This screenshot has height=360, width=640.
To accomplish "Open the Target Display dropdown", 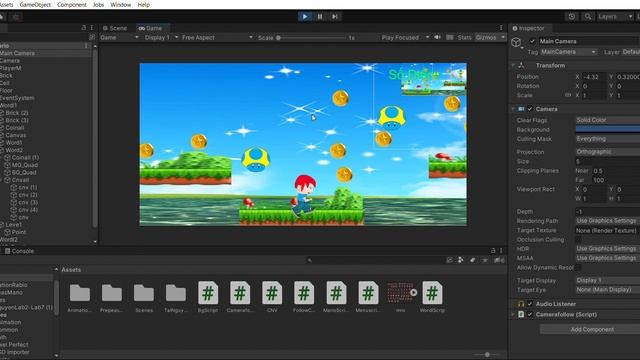I will [607, 280].
